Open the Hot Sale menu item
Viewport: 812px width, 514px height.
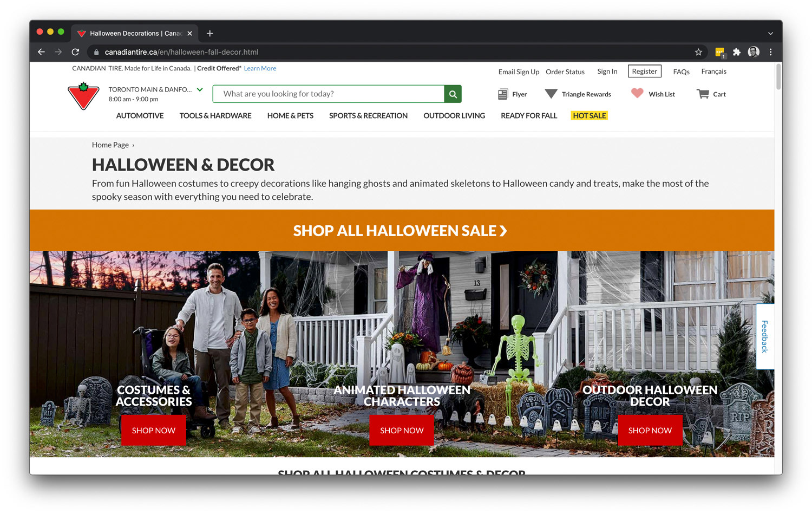(x=590, y=115)
